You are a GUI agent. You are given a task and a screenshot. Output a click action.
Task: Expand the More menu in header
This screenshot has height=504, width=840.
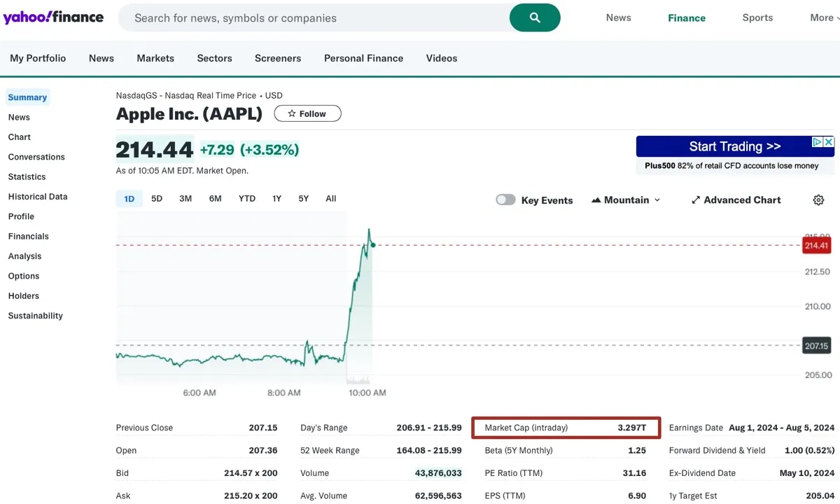pos(825,18)
